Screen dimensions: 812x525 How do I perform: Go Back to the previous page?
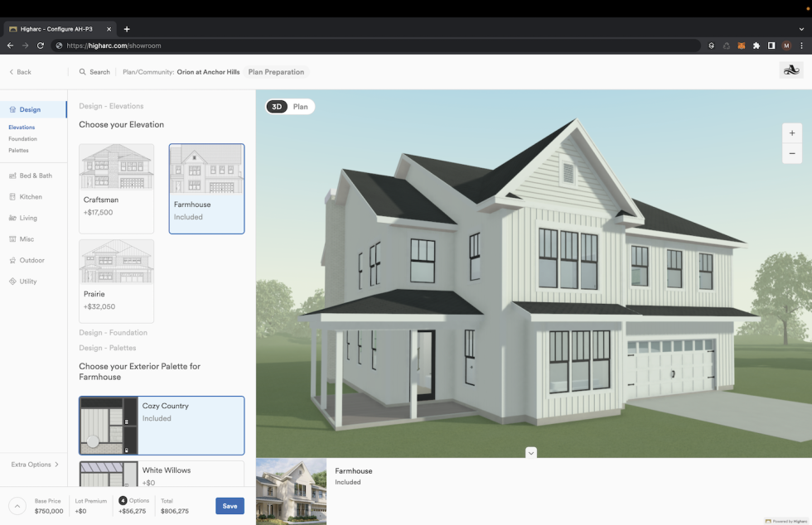[x=20, y=72]
